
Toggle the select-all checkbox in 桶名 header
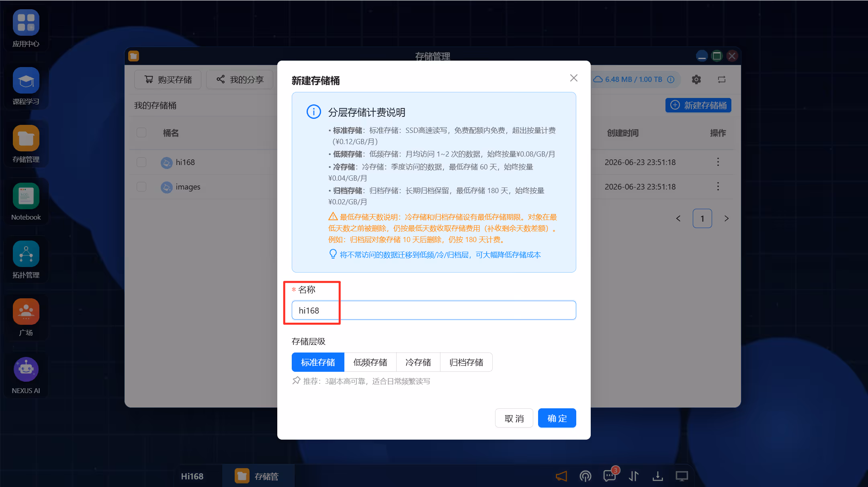[x=141, y=132]
